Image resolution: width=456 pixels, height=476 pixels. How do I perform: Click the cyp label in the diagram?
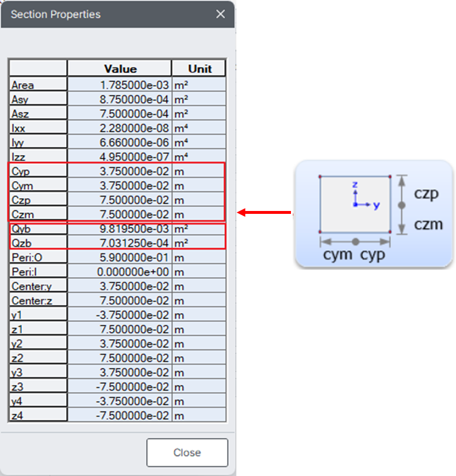(x=373, y=255)
